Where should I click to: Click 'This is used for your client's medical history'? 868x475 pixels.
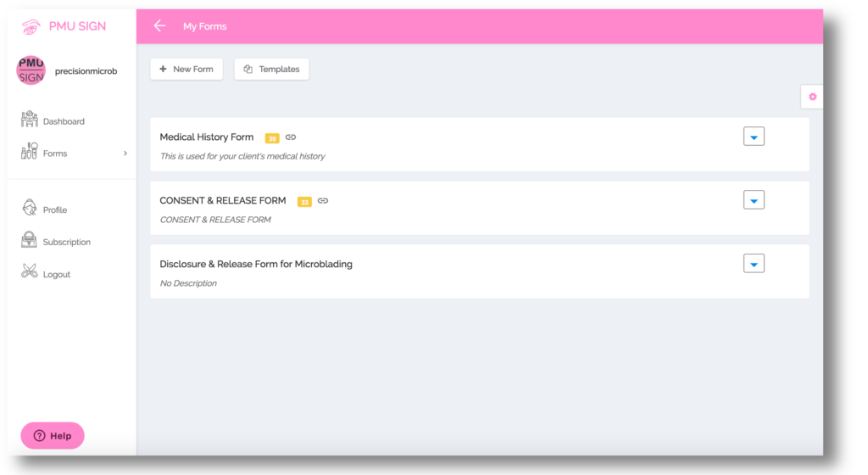pyautogui.click(x=242, y=156)
